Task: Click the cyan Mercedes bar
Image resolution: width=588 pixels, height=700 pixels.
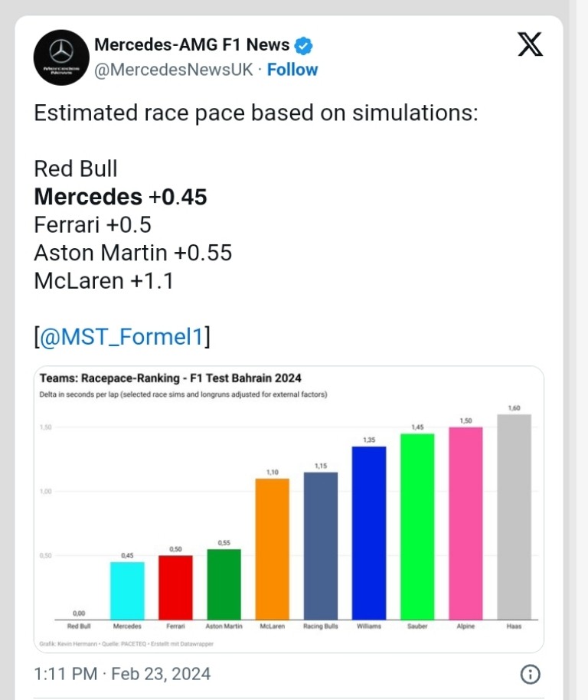Action: click(127, 590)
